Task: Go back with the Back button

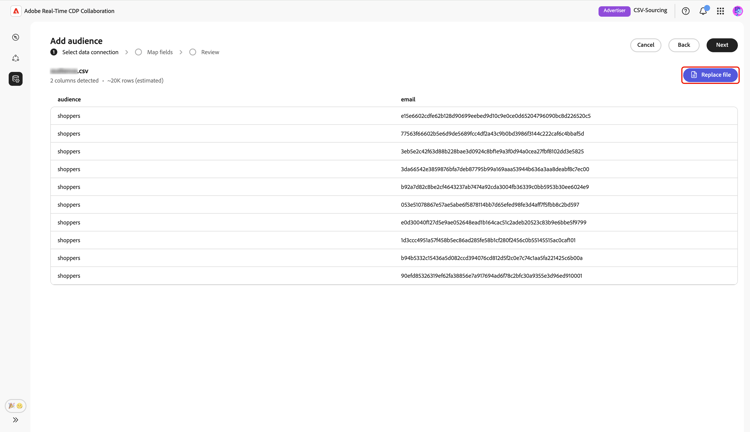Action: (x=684, y=45)
